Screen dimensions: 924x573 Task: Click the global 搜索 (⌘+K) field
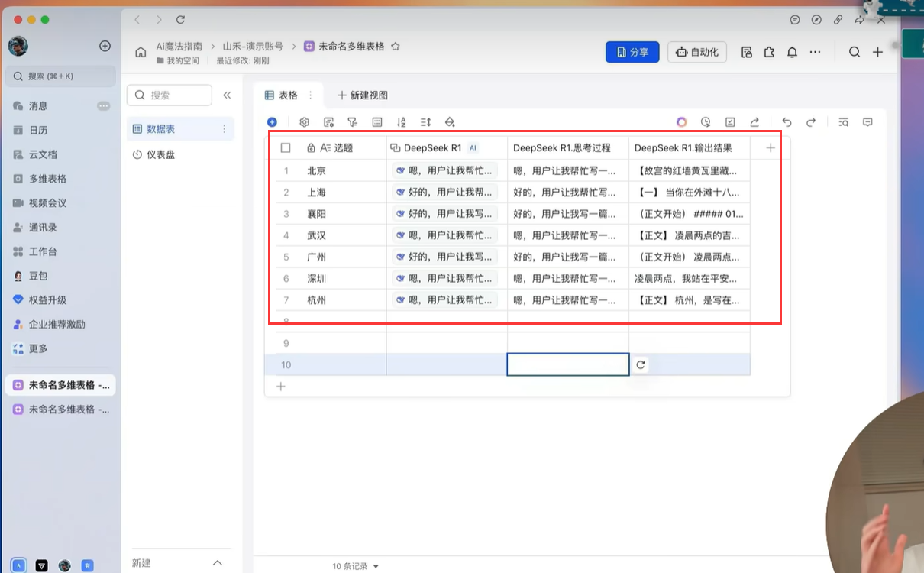point(61,76)
